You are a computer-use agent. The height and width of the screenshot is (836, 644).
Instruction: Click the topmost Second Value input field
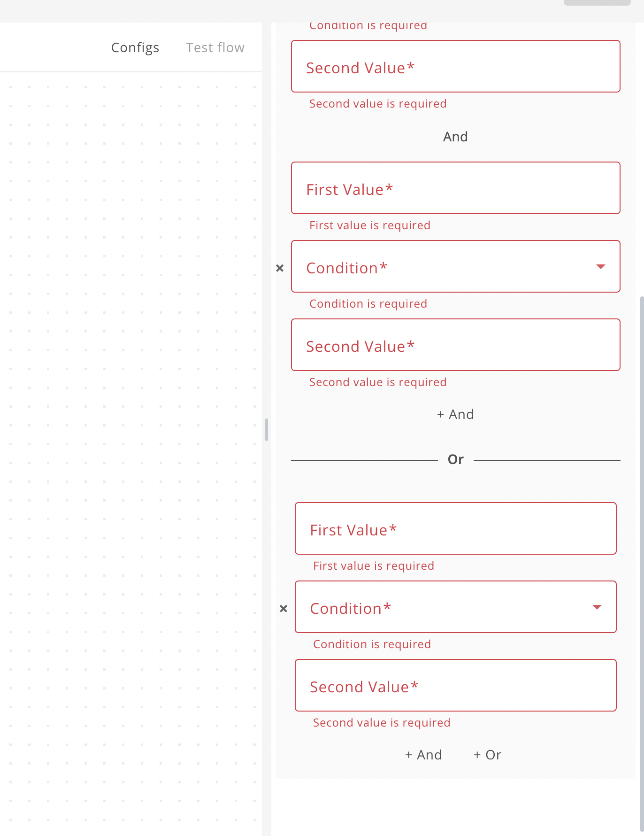pos(455,66)
